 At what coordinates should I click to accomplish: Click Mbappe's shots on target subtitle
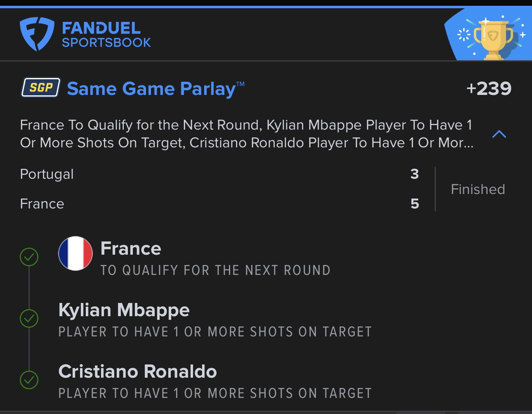coord(215,331)
